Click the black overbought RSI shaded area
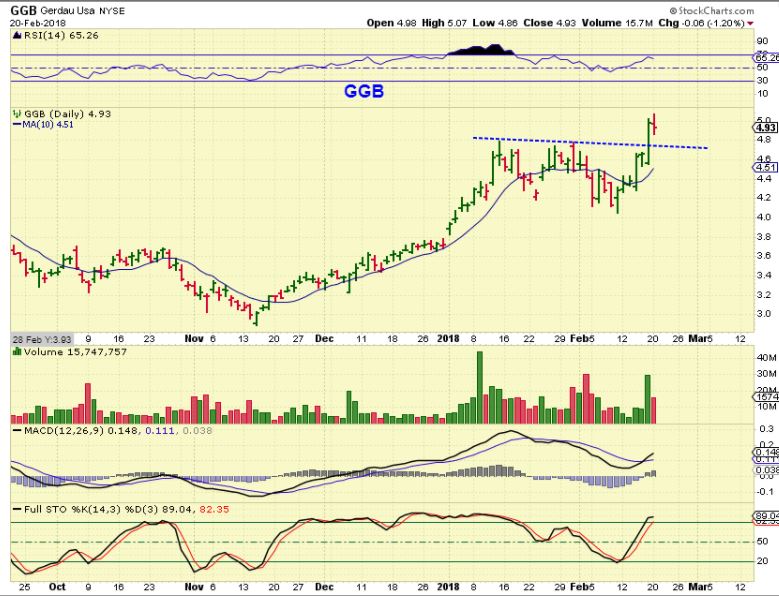This screenshot has width=779, height=596. pos(482,50)
